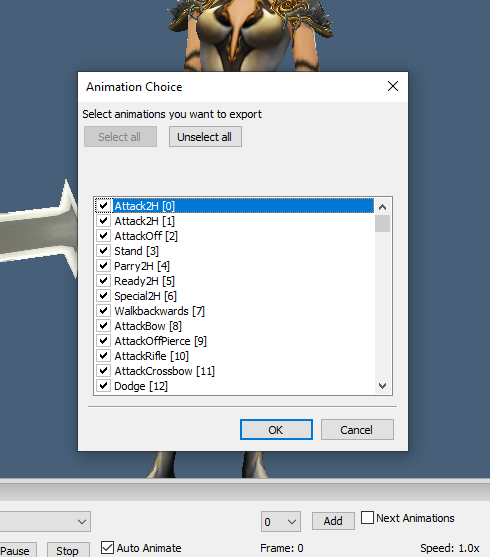The height and width of the screenshot is (557, 490).
Task: Uncheck the AttackRifle [10] checkbox
Action: coord(103,356)
